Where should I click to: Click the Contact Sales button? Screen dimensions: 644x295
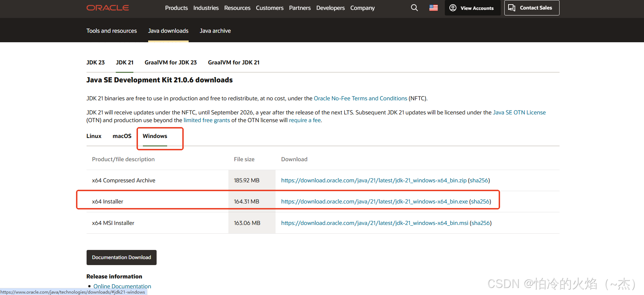point(532,8)
